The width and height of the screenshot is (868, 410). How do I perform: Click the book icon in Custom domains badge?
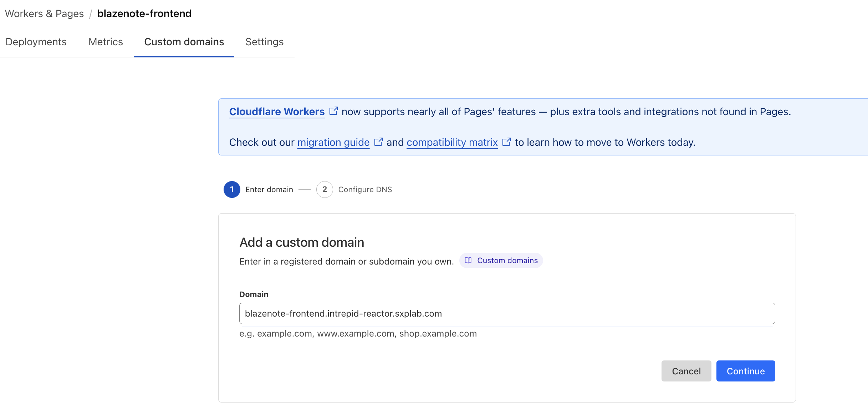pos(469,260)
